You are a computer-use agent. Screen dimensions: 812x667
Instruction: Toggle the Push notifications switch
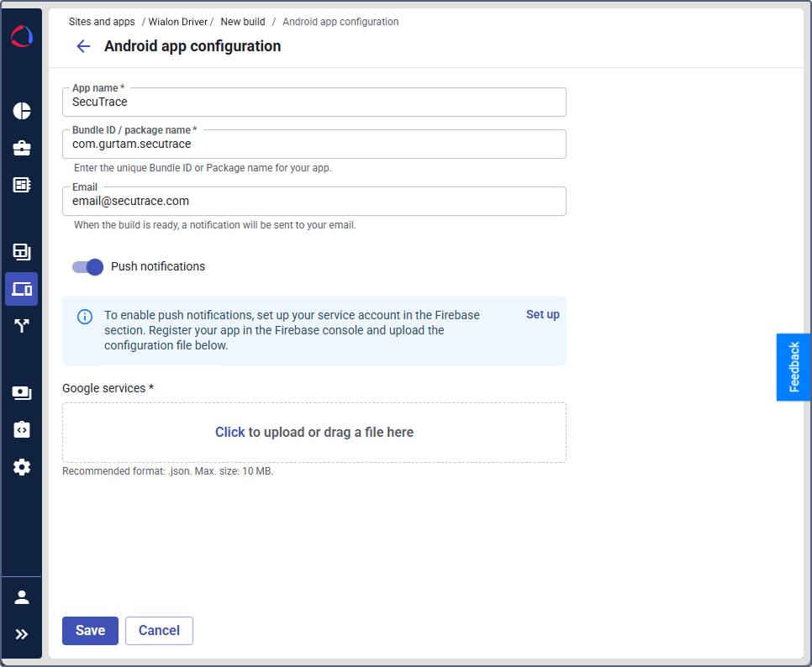(x=87, y=267)
